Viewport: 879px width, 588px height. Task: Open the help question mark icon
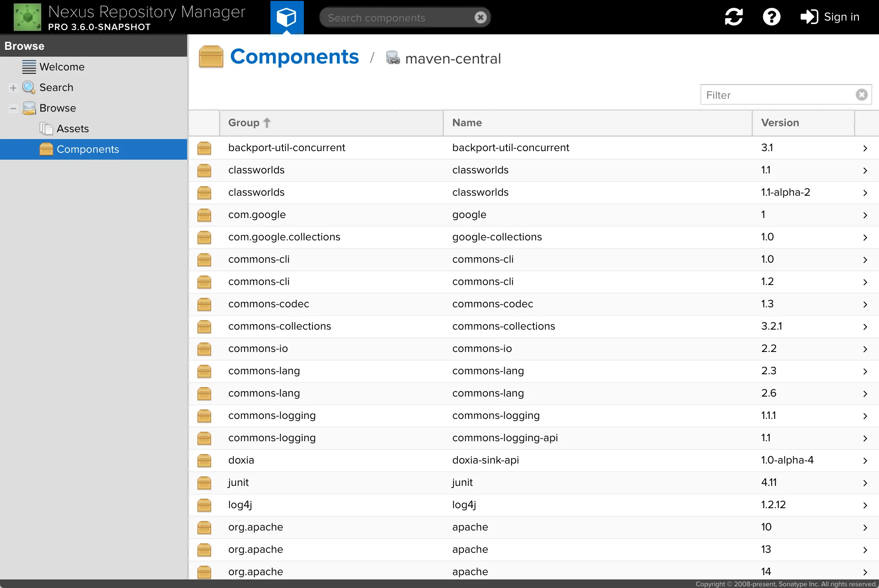[771, 17]
